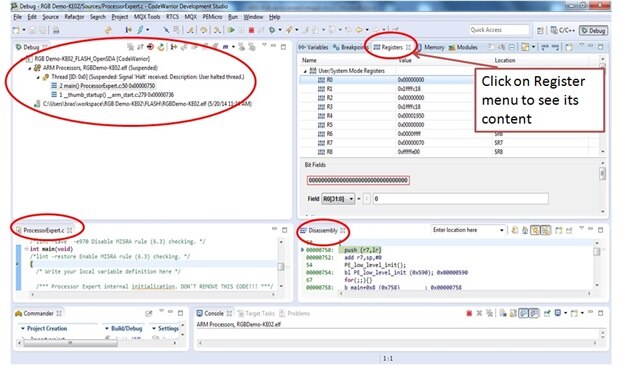This screenshot has width=620, height=365.
Task: Collapse the User/System Mode Registers group
Action: point(305,71)
